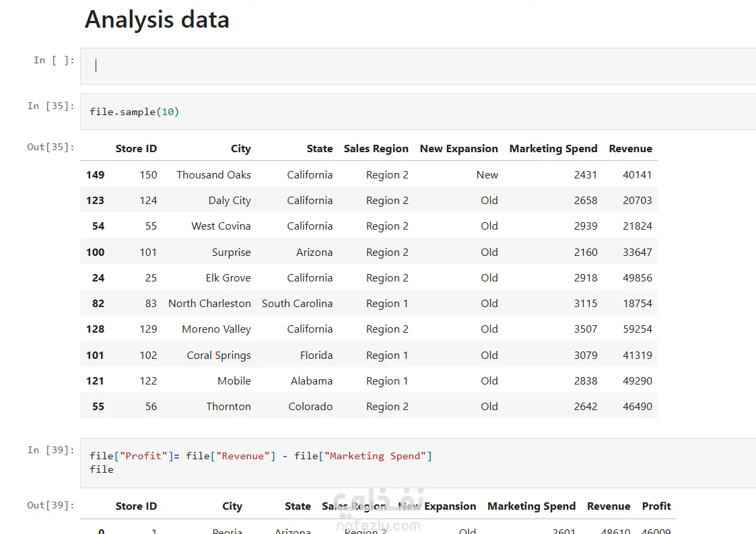Click the In [39] prompt label
The width and height of the screenshot is (756, 534).
[51, 450]
